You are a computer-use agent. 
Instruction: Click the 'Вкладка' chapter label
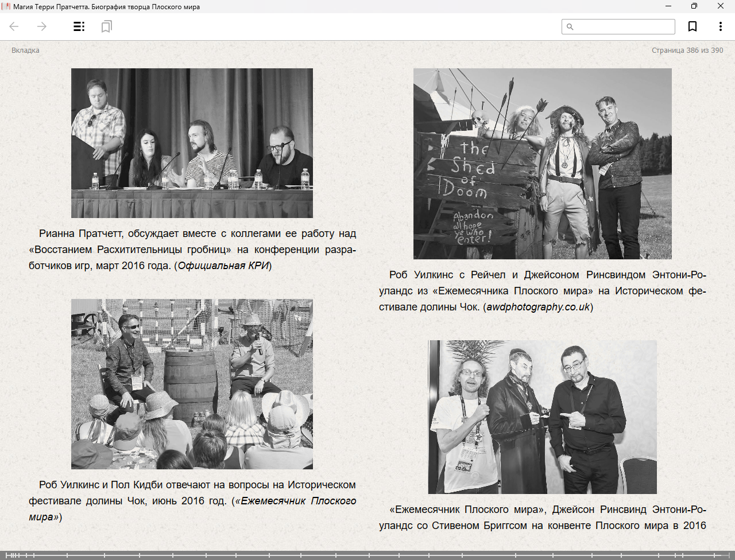pyautogui.click(x=25, y=50)
